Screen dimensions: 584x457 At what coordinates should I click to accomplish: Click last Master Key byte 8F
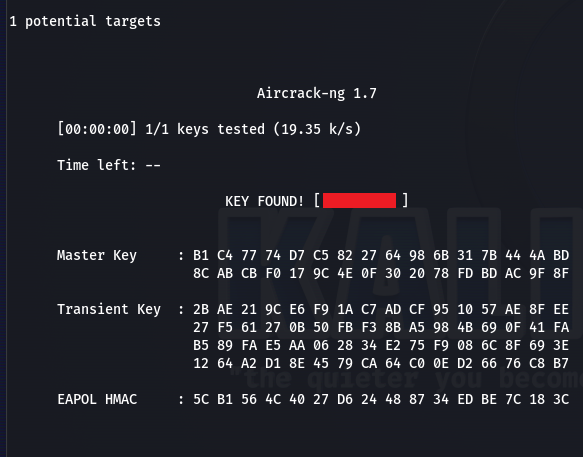[561, 273]
